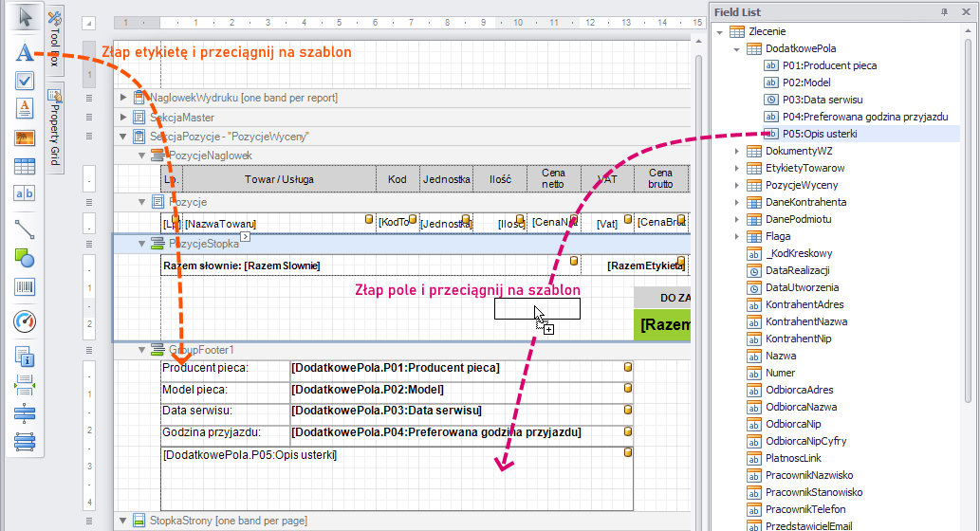Collapse the GroupFooter1 band
Screen dimensions: 980x531
coord(123,350)
